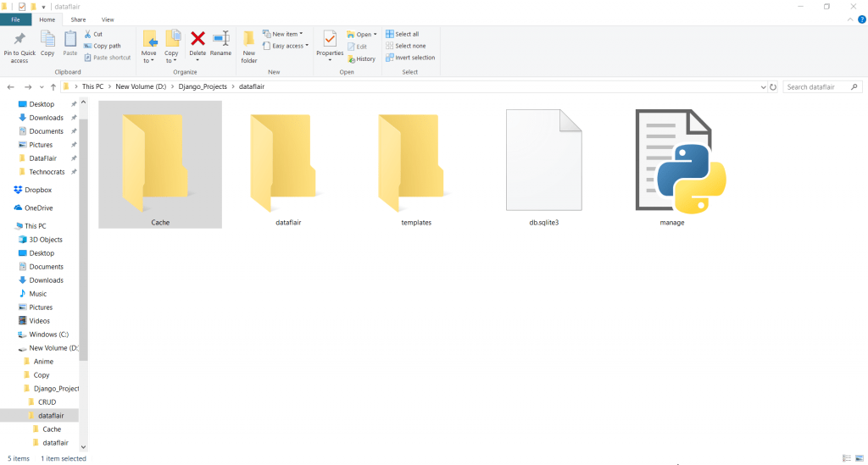
Task: Open Cache folder in navigation tree
Action: coord(47,429)
